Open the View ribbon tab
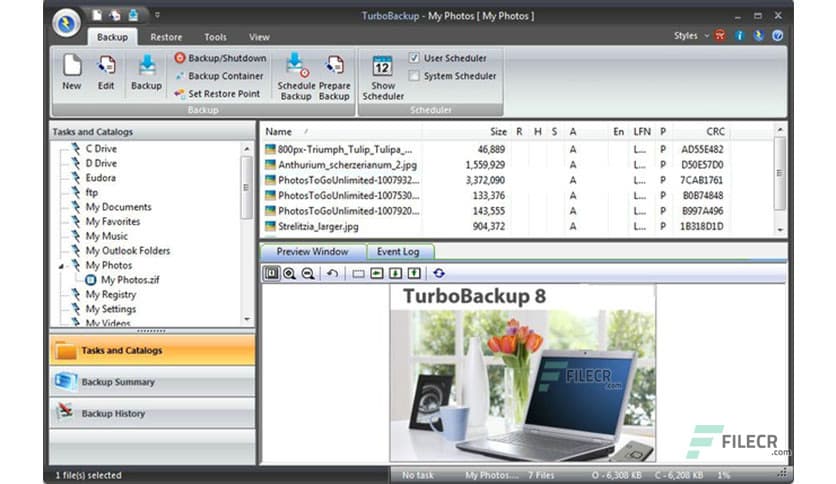The image size is (836, 484). click(259, 37)
